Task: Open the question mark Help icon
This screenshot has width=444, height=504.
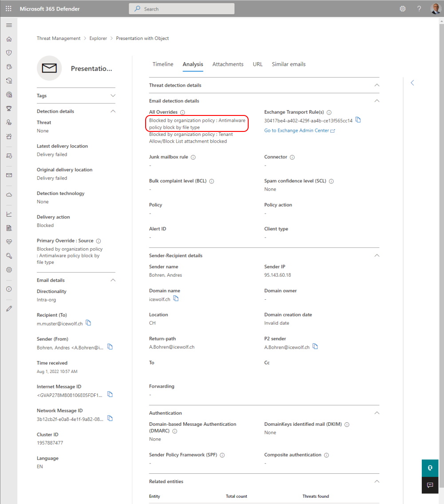Action: (x=419, y=9)
